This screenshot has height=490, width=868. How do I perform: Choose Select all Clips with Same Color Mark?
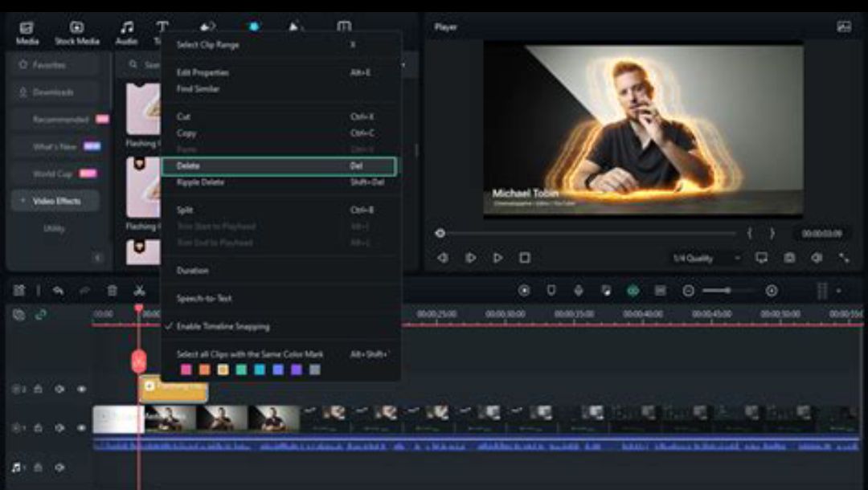point(281,354)
